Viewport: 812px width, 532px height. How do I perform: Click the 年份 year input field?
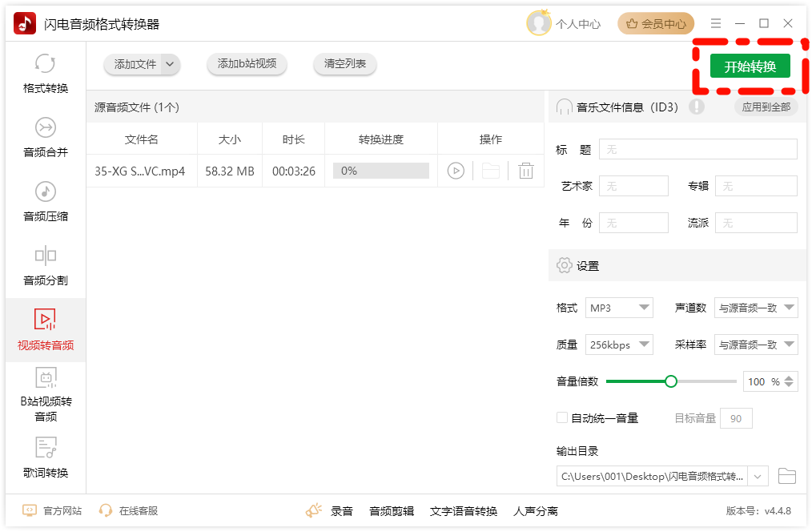click(634, 223)
